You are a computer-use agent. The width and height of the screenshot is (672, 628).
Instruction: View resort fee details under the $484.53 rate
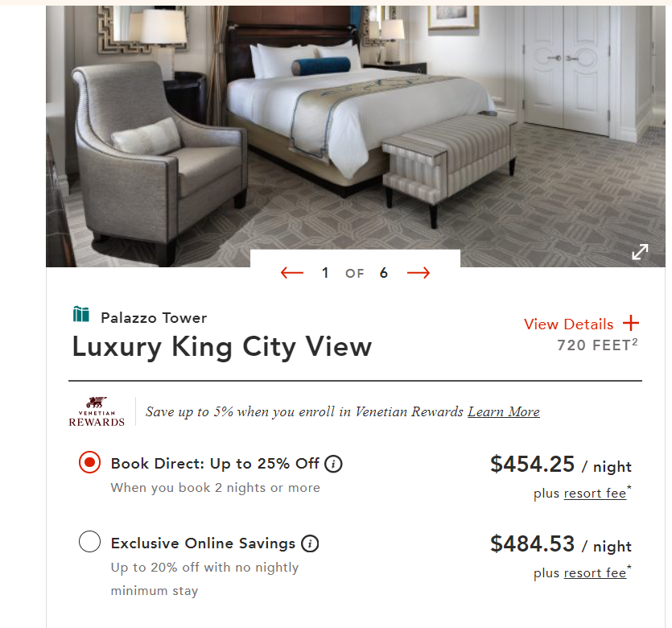pyautogui.click(x=596, y=572)
